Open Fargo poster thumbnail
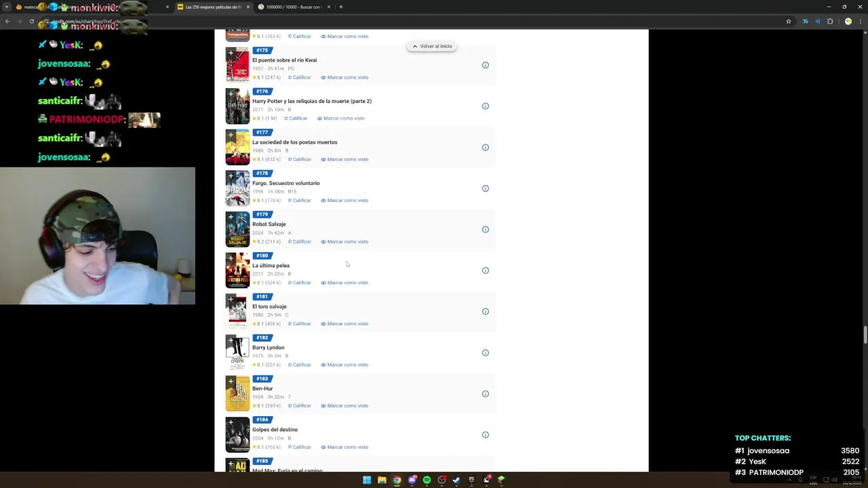 (237, 188)
